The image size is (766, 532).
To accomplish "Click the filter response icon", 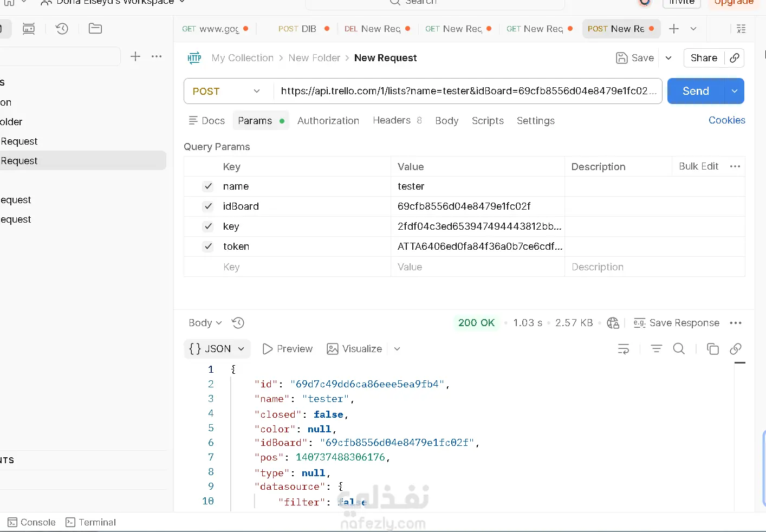I will pos(656,349).
